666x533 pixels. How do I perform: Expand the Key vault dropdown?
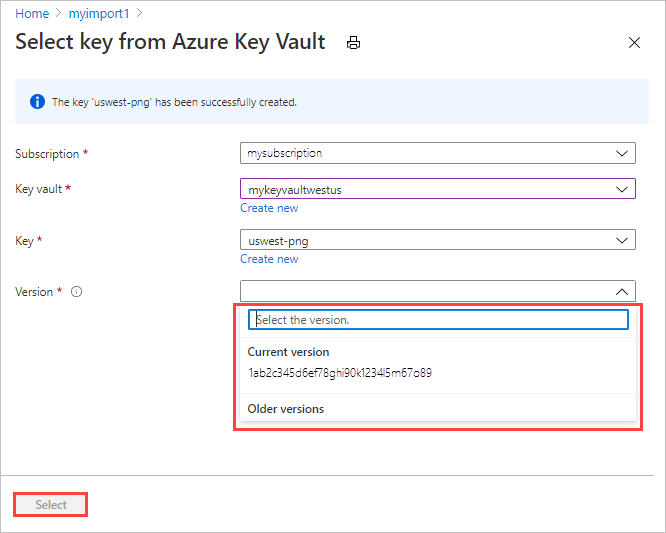pos(437,189)
